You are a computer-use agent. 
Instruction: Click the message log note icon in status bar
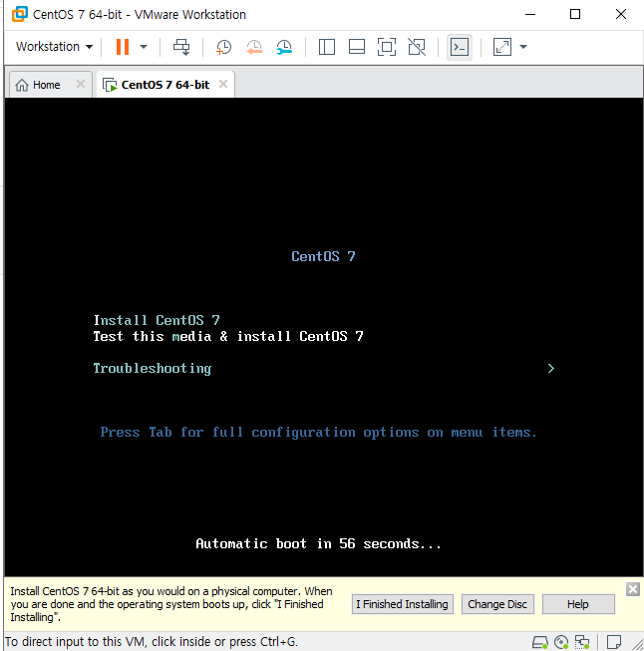click(614, 642)
